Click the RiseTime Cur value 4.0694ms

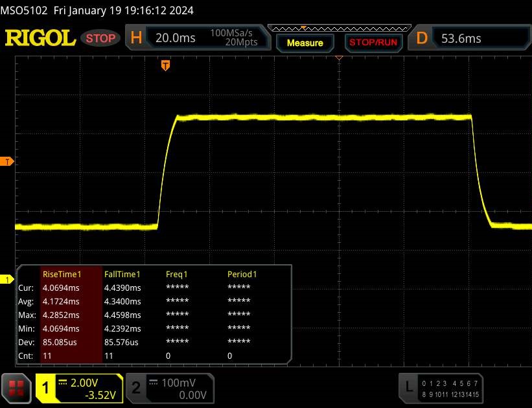[x=61, y=288]
